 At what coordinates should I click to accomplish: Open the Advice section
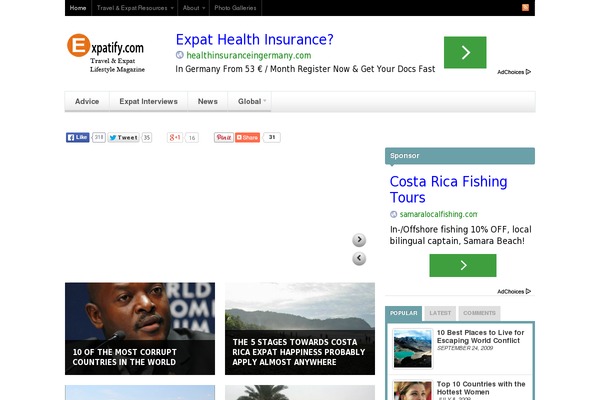(x=87, y=101)
